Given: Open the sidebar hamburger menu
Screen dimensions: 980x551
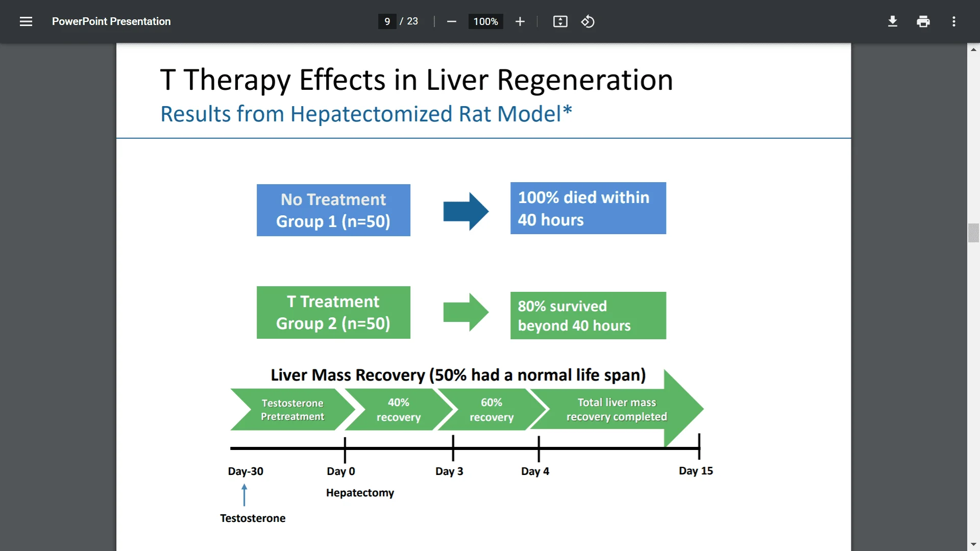Looking at the screenshot, I should coord(26,21).
